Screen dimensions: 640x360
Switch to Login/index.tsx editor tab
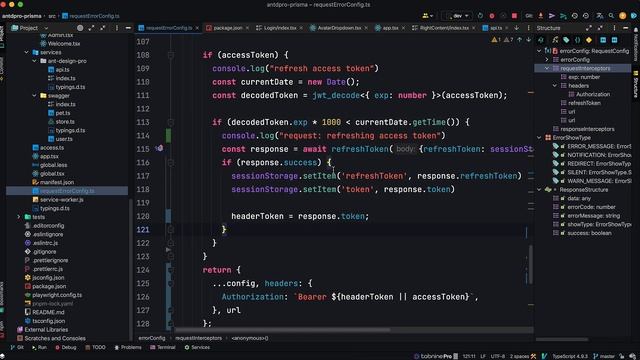(x=280, y=28)
